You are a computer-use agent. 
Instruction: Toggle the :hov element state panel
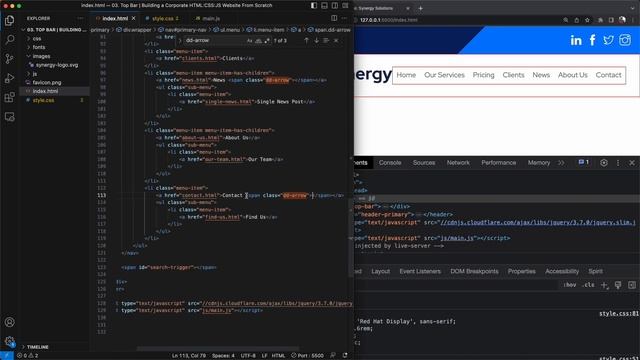pos(569,285)
